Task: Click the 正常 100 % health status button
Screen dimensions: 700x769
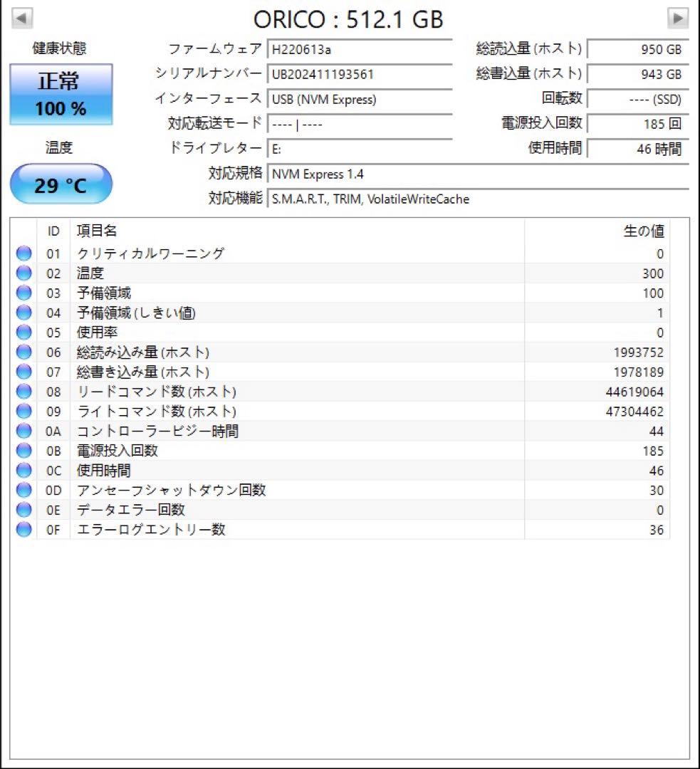Action: coord(61,94)
